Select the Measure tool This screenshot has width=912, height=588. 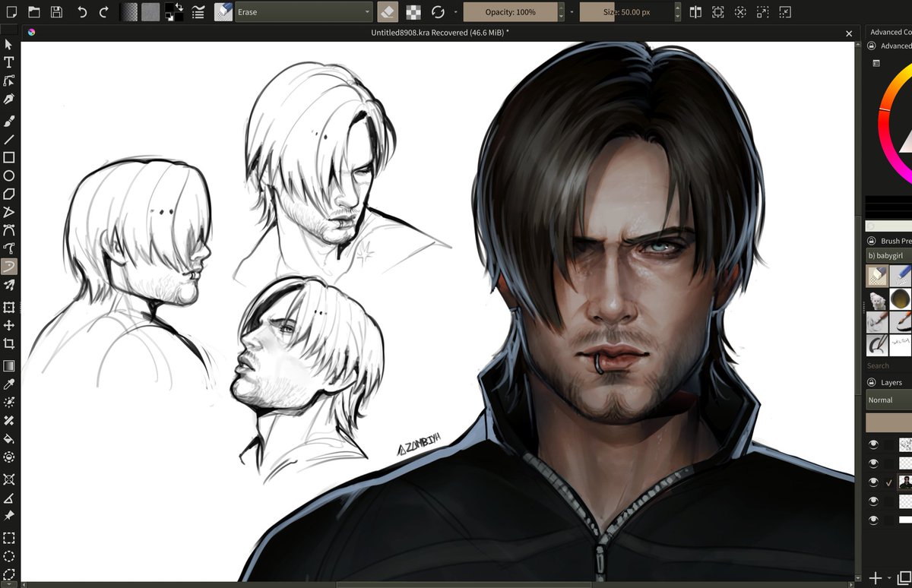coord(9,498)
